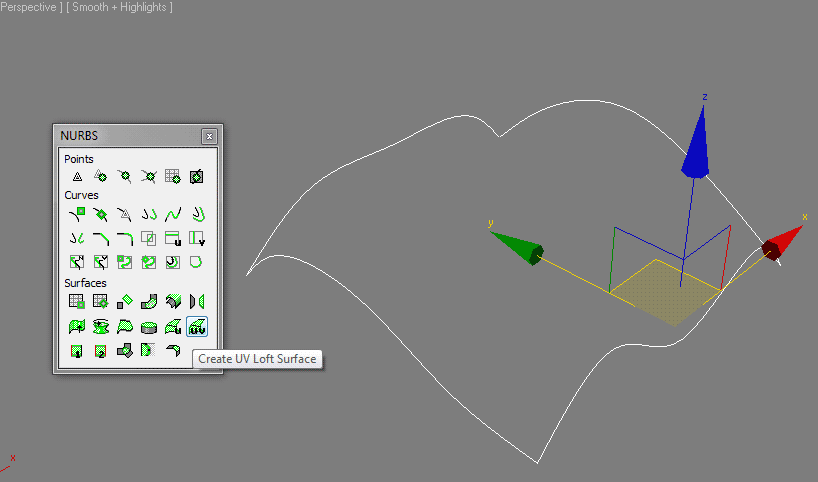The image size is (818, 482).
Task: Select the Create U Loft Surface tool
Action: [173, 327]
